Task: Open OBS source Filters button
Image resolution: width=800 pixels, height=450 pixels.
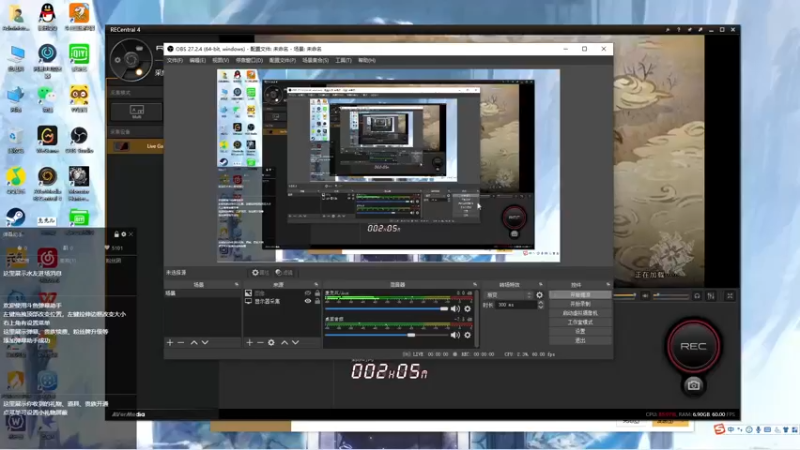Action: pyautogui.click(x=284, y=272)
